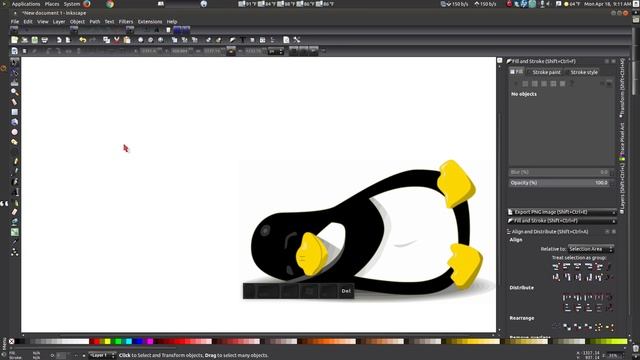Expand the collapsed Fill and Stroke panel bar
This screenshot has width=640, height=360.
tap(562, 220)
